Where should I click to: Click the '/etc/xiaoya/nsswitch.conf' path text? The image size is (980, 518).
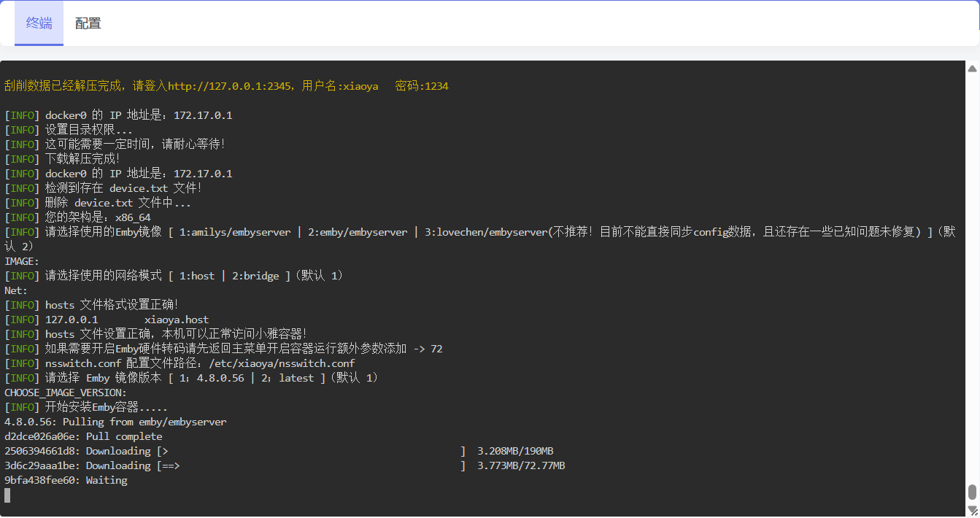[282, 363]
